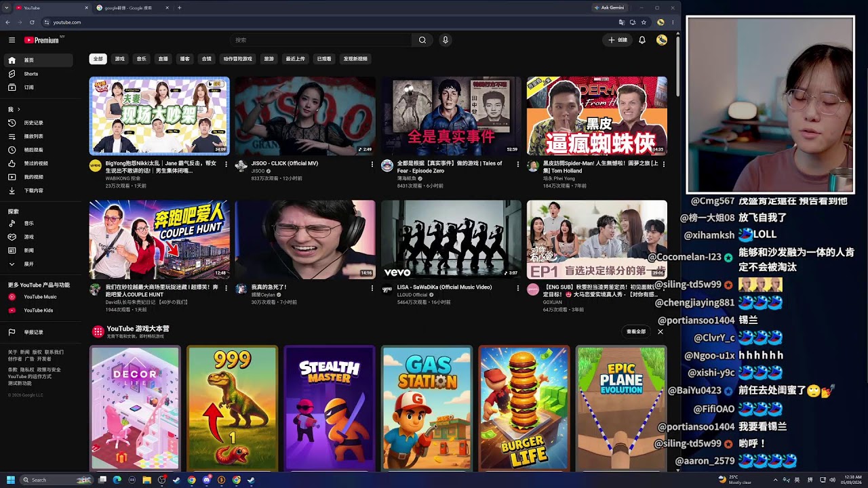
Task: Explore 音乐 (Music) in sidebar
Action: tap(39, 223)
